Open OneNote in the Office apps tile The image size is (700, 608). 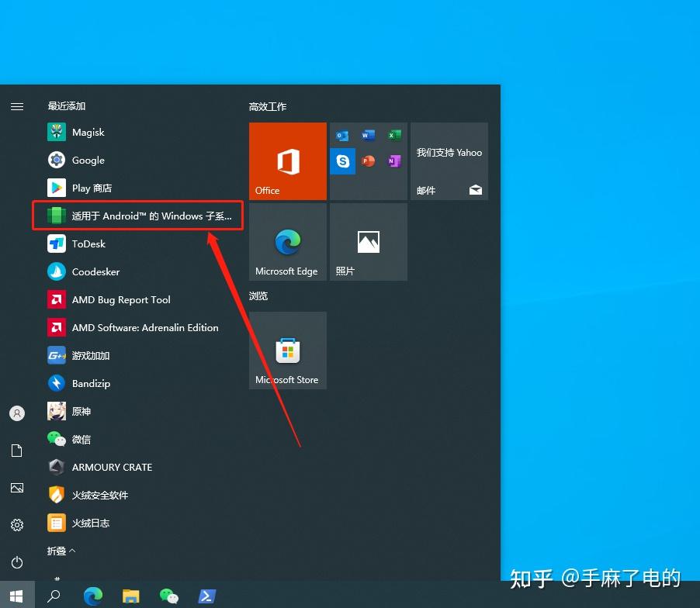pyautogui.click(x=394, y=161)
